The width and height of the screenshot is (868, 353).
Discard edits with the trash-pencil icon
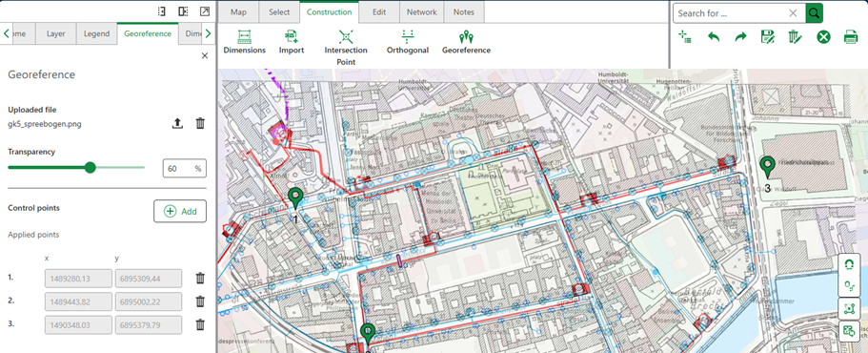pyautogui.click(x=795, y=37)
